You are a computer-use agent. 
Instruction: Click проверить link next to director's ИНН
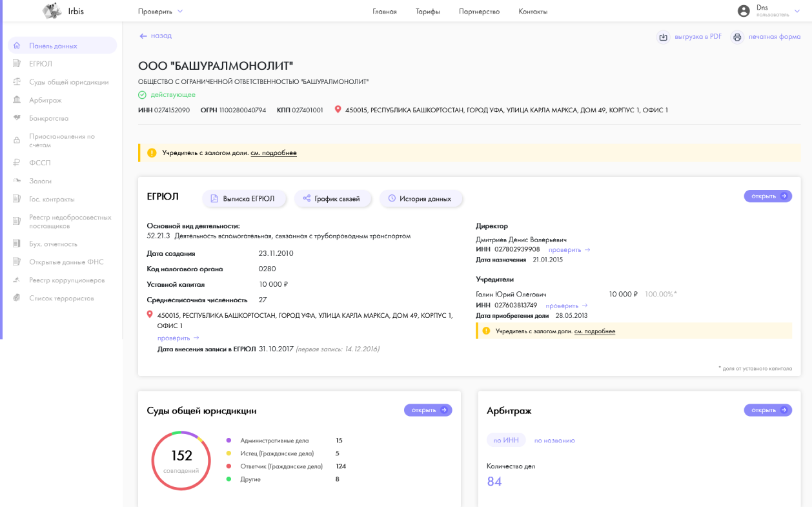569,250
